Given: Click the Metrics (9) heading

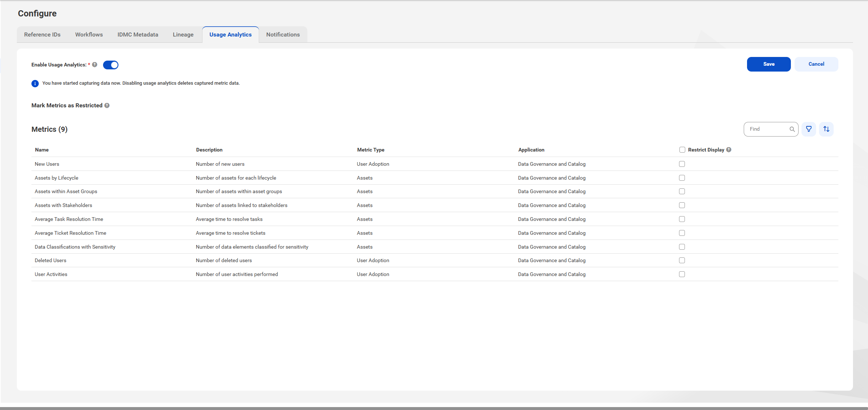Looking at the screenshot, I should [49, 130].
